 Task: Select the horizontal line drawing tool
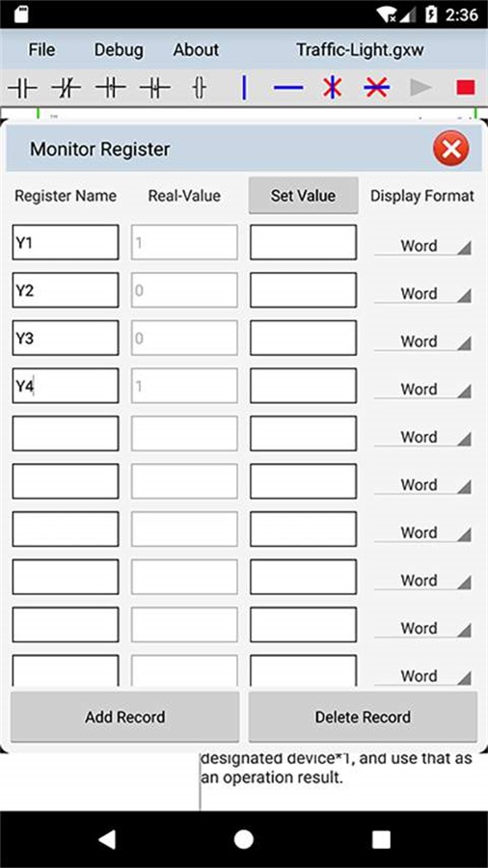[288, 88]
